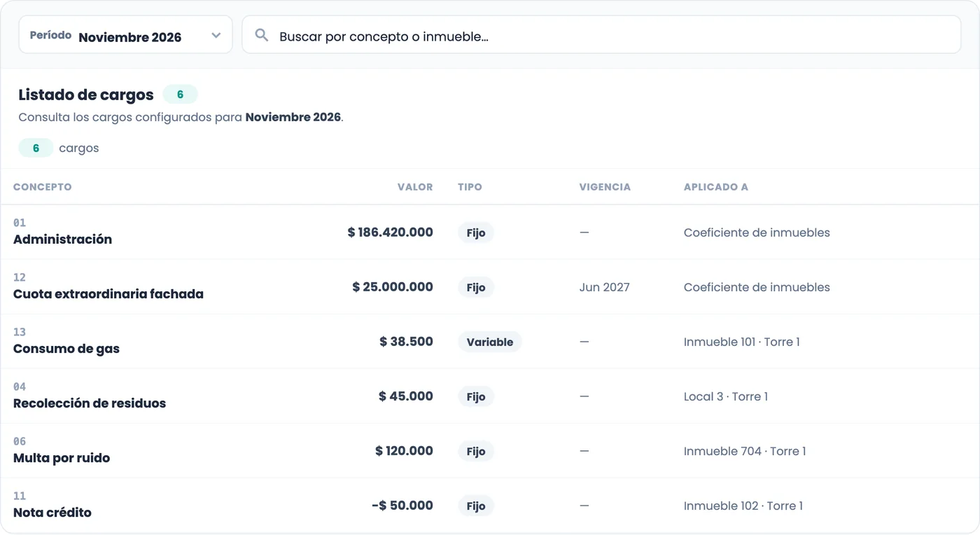This screenshot has height=535, width=980.
Task: Click Inmueble 704 · Torre 1
Action: (x=745, y=451)
